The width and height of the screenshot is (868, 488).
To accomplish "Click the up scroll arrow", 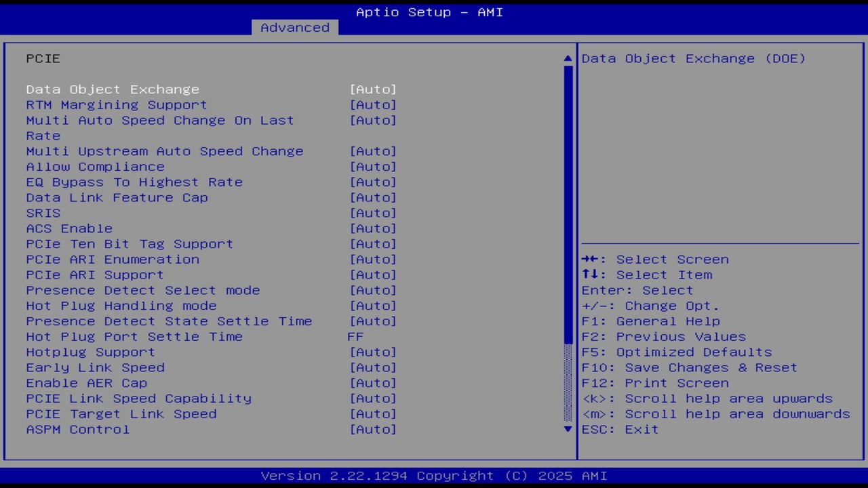I will click(567, 58).
